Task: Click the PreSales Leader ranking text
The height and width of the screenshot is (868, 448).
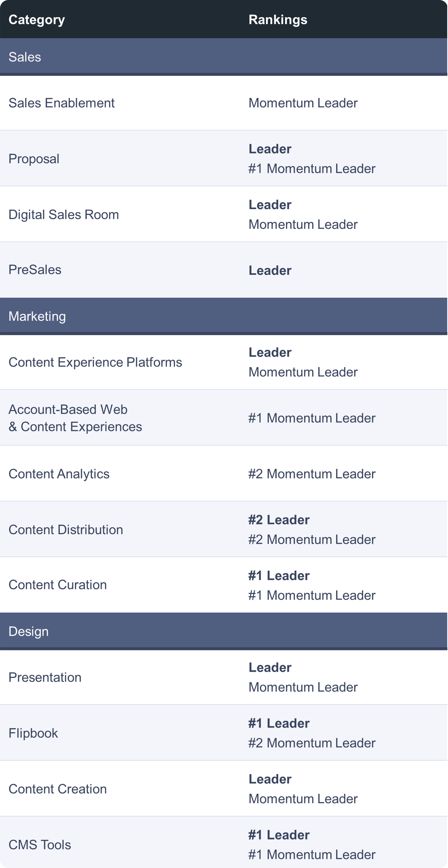Action: click(x=270, y=270)
